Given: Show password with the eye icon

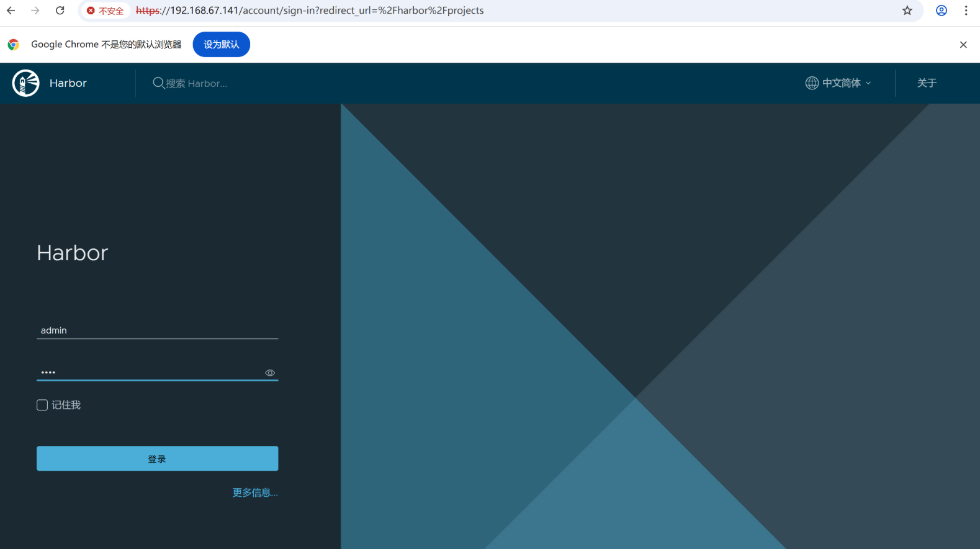Looking at the screenshot, I should pos(270,373).
